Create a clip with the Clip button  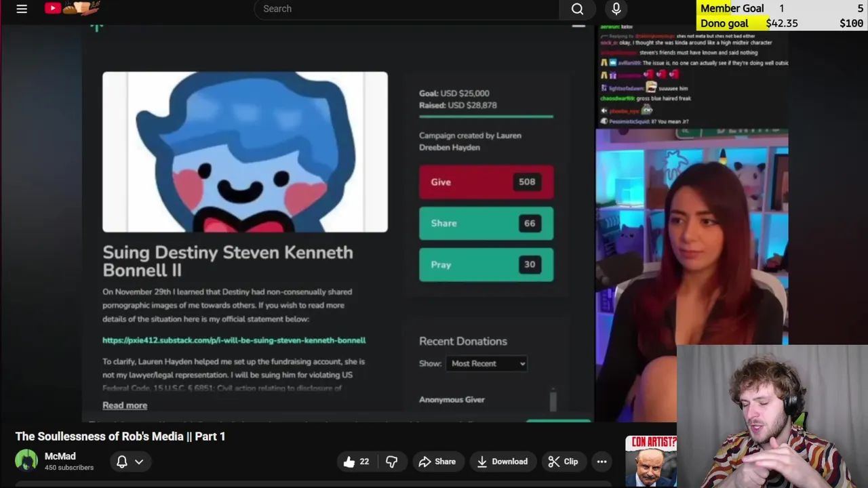click(564, 462)
